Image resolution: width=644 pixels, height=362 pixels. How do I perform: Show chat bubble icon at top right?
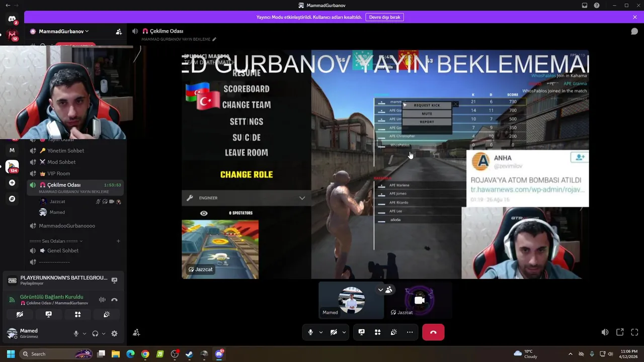(634, 31)
